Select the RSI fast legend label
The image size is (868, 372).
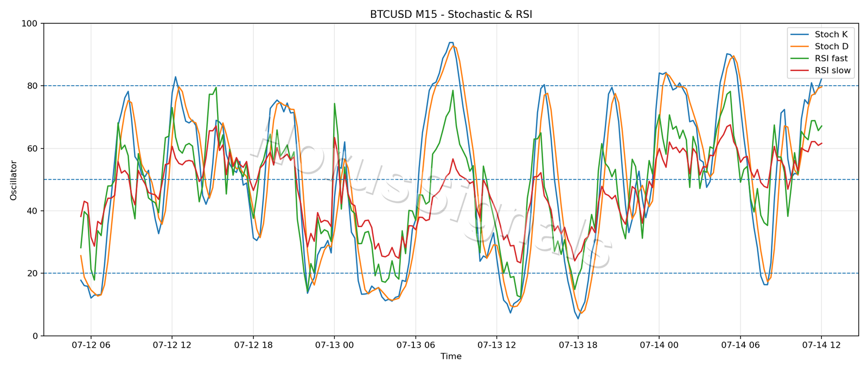coord(831,59)
